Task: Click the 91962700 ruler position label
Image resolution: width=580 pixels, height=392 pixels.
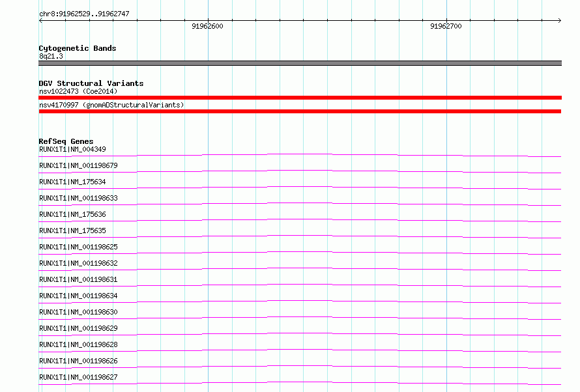Action: click(x=446, y=26)
